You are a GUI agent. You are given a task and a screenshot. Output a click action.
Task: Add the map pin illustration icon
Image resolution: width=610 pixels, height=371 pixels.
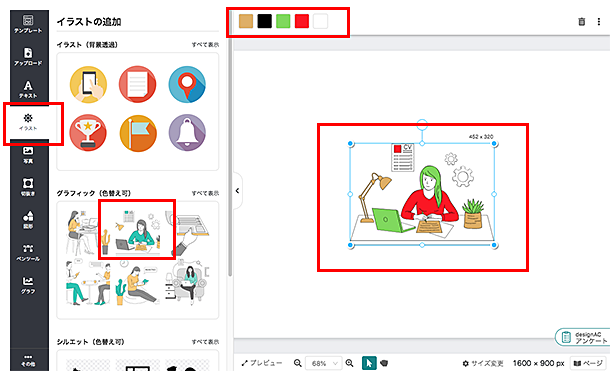(x=187, y=84)
